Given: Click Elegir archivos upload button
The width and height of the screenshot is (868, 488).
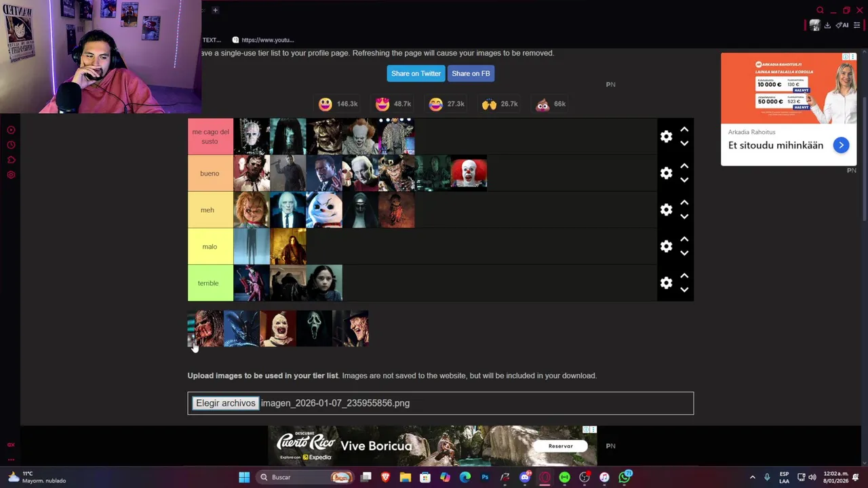Looking at the screenshot, I should pyautogui.click(x=225, y=403).
